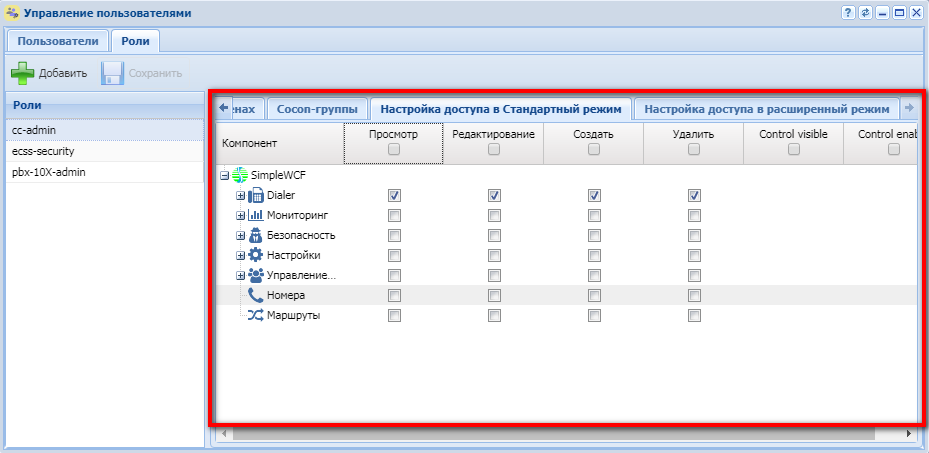Uncheck Dialer Просмотр checkbox
The image size is (929, 453).
pyautogui.click(x=394, y=195)
